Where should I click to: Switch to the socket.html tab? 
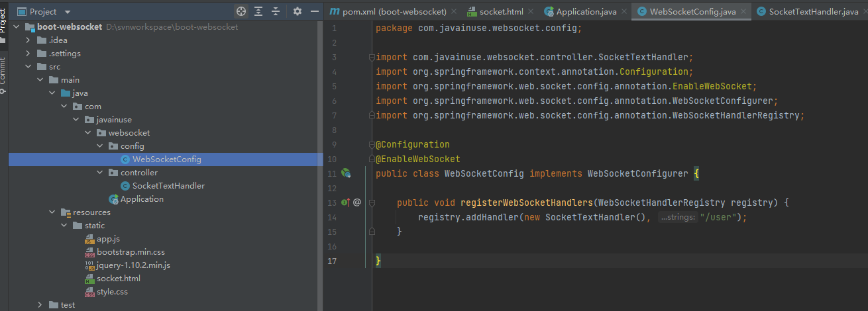[495, 12]
